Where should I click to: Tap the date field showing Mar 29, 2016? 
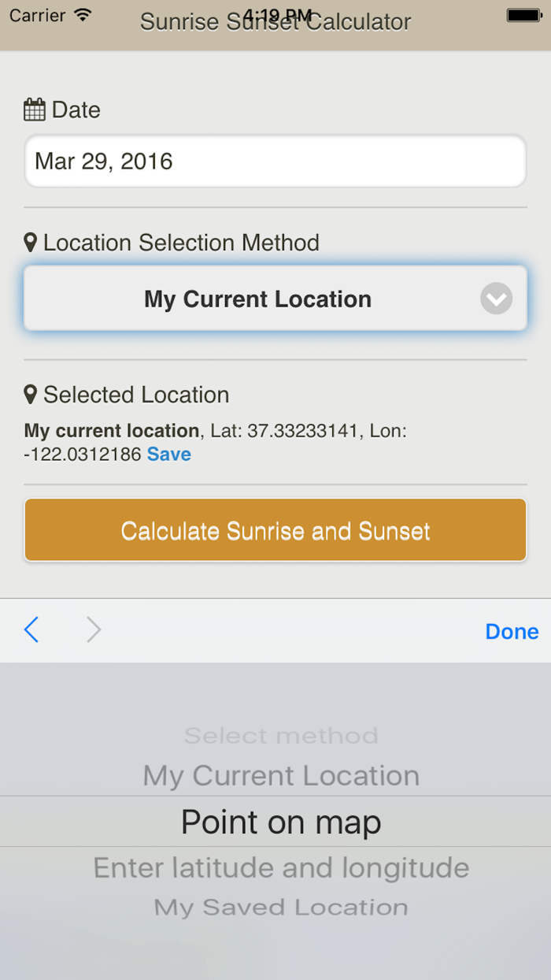[275, 161]
